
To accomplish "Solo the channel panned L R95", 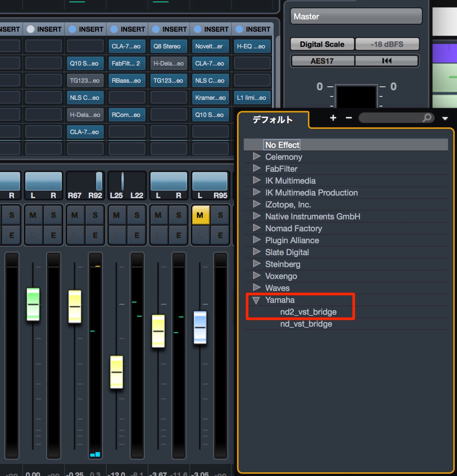I will pyautogui.click(x=220, y=215).
